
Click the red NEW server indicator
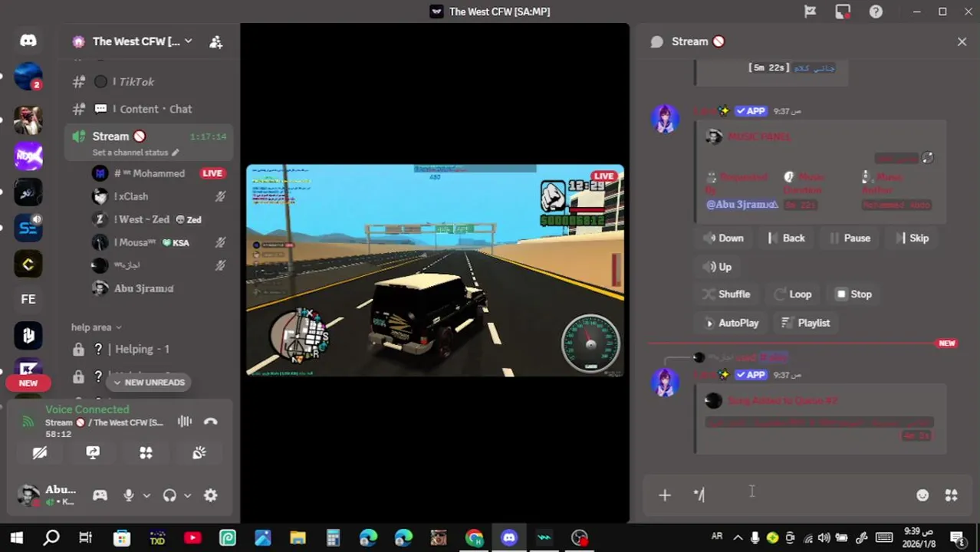[28, 383]
